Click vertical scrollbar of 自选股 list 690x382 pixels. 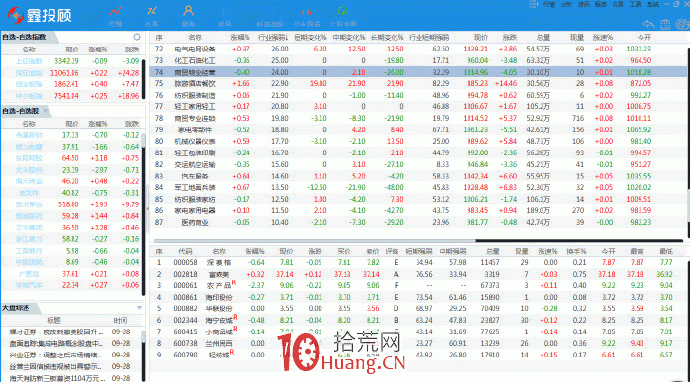143,214
